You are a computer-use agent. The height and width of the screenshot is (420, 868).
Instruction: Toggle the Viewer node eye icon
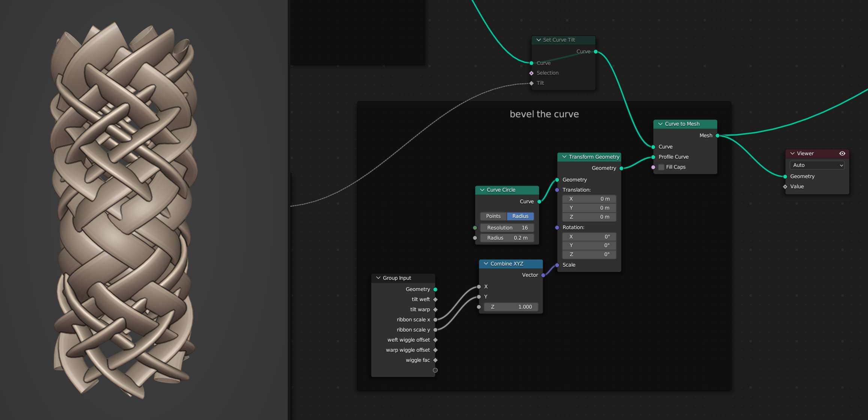click(x=842, y=153)
